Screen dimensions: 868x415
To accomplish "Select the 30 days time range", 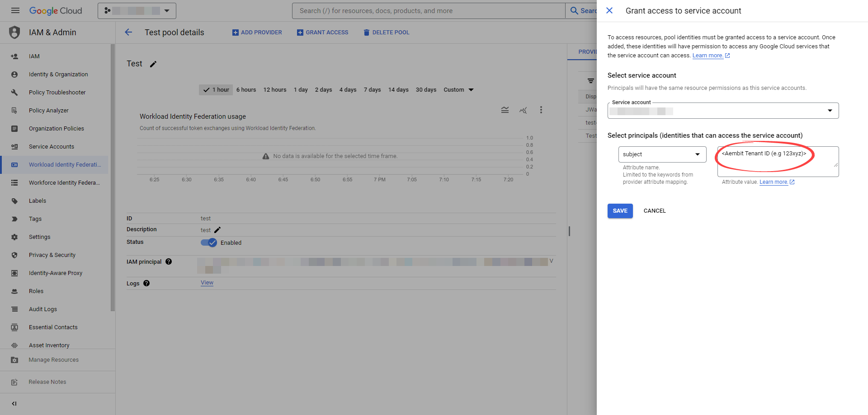I will tap(426, 90).
